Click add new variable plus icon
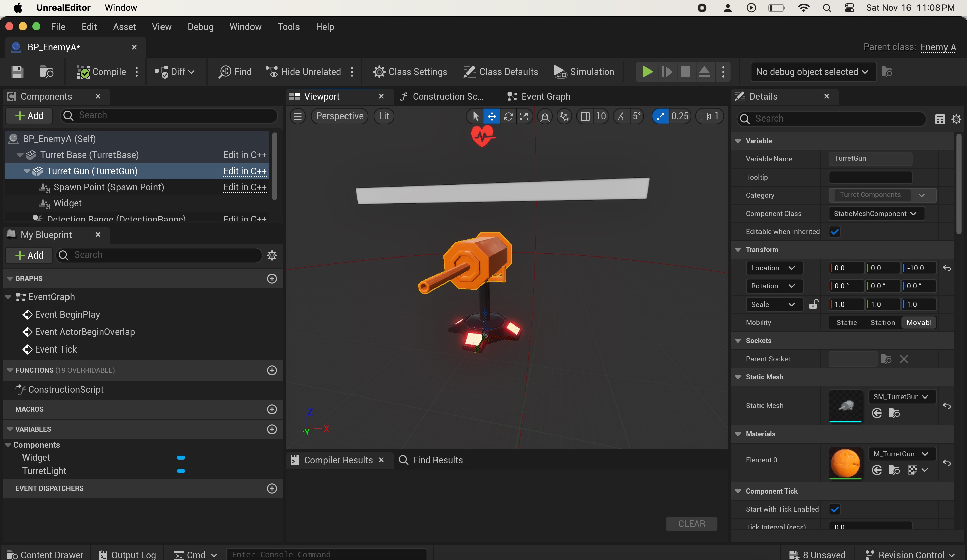The width and height of the screenshot is (967, 560). tap(272, 429)
